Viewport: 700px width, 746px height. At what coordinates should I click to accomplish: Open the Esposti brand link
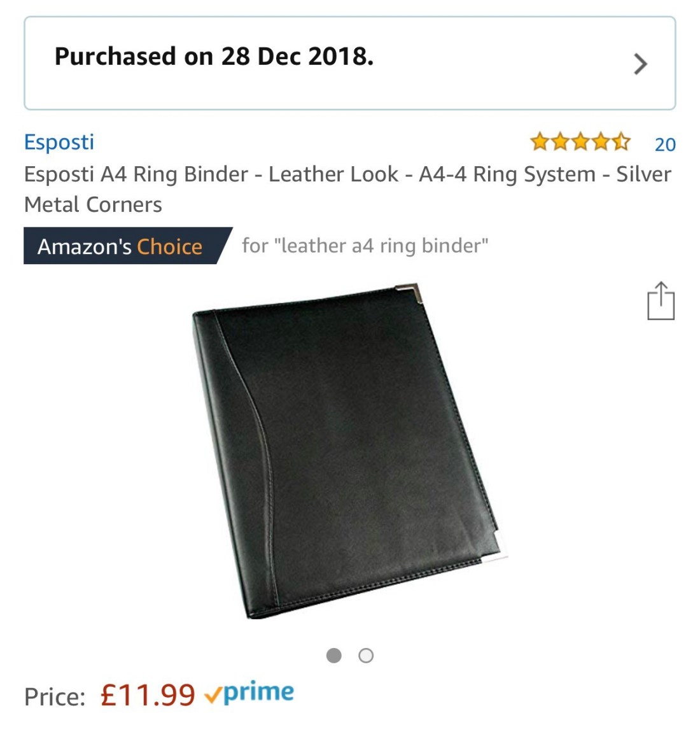(59, 142)
